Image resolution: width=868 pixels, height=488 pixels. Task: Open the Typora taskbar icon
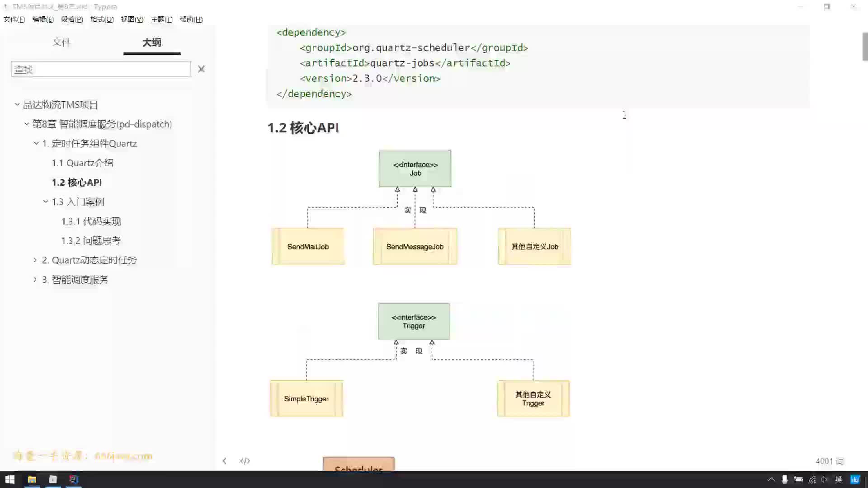coord(53,479)
